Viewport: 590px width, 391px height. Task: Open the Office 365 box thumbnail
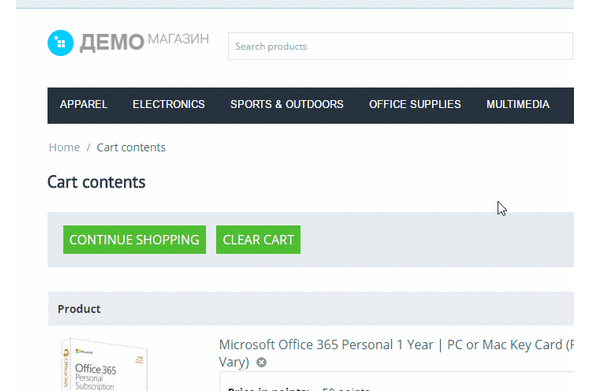105,364
